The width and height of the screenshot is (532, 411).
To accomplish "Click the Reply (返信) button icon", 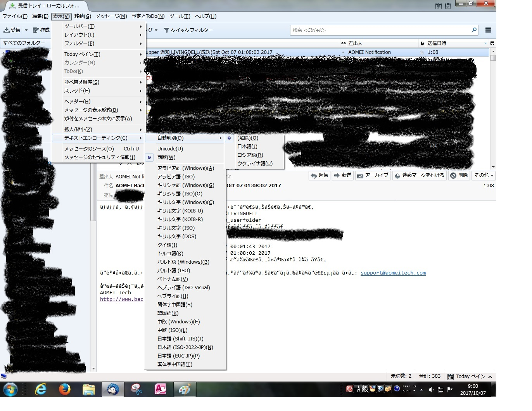I will coord(314,176).
